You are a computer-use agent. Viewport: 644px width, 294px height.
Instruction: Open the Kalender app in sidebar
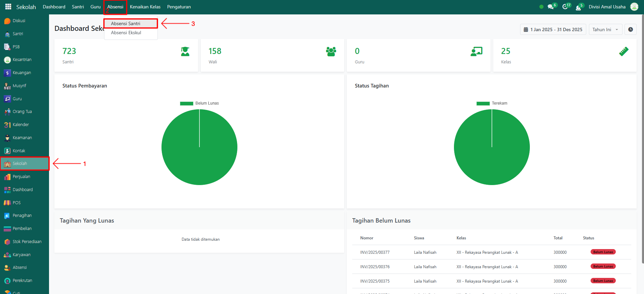tap(20, 125)
